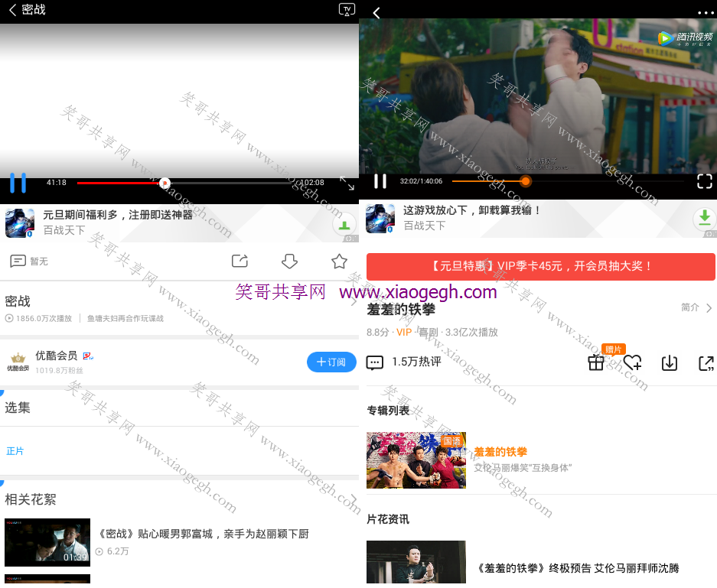Play the 01:39 郭富城 clip thumbnail
Image resolution: width=717 pixels, height=588 pixels.
[47, 542]
